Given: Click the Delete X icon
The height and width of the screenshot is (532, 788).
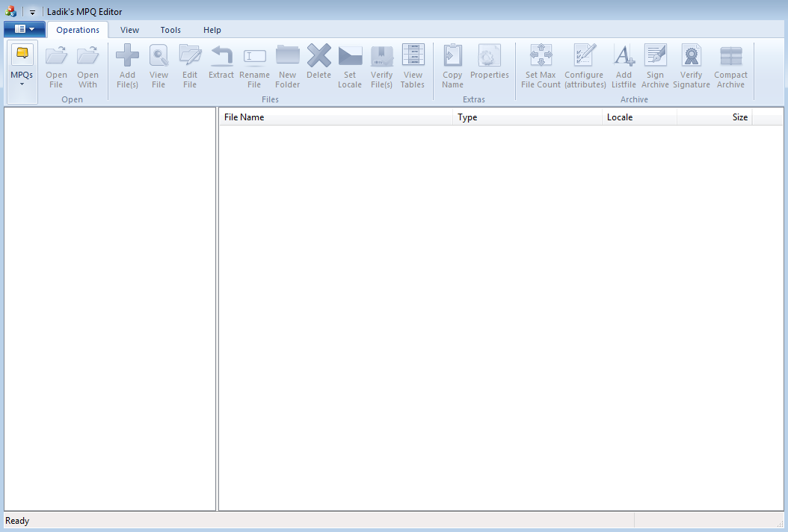Looking at the screenshot, I should (x=318, y=55).
